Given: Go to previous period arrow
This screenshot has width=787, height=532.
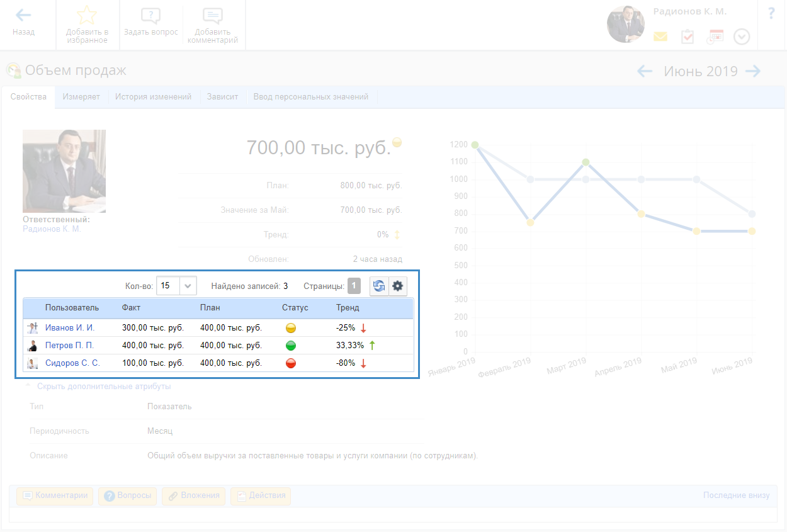Looking at the screenshot, I should tap(645, 71).
